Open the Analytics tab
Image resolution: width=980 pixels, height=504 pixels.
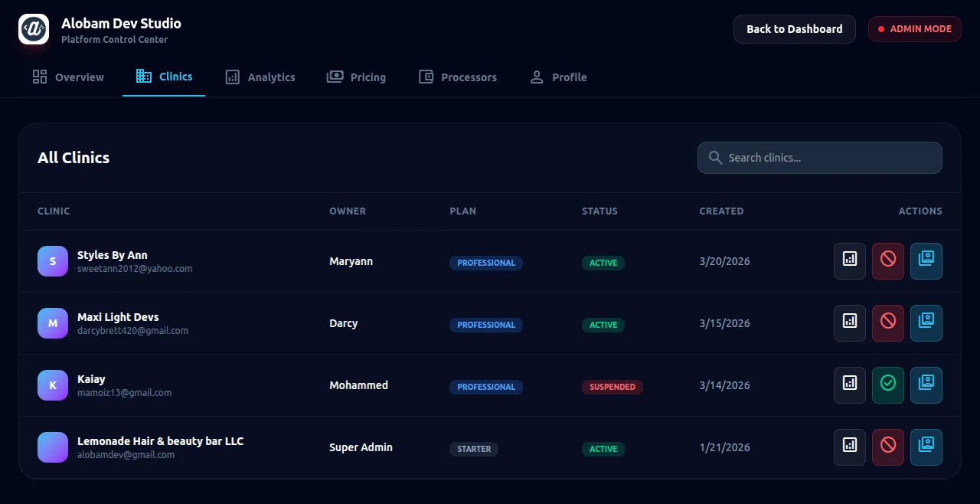tap(260, 77)
